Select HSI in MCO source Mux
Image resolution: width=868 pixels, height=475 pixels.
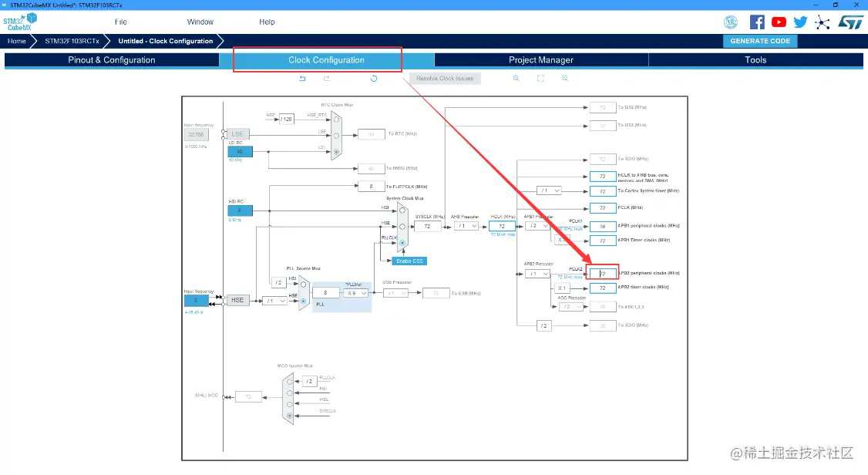point(290,393)
